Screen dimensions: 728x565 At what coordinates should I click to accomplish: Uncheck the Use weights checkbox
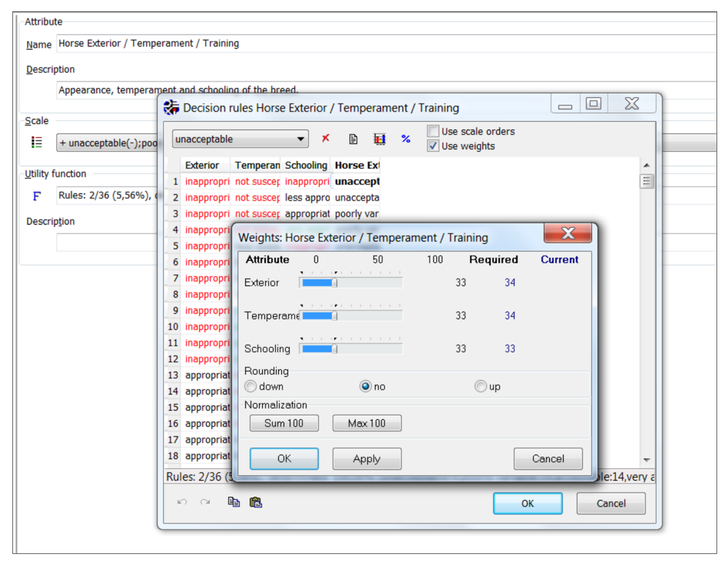[433, 146]
